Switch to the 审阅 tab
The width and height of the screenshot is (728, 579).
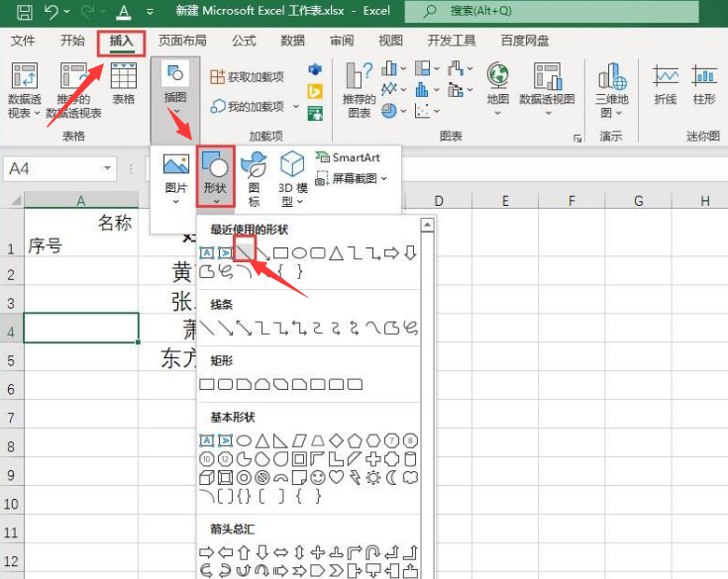(x=342, y=41)
